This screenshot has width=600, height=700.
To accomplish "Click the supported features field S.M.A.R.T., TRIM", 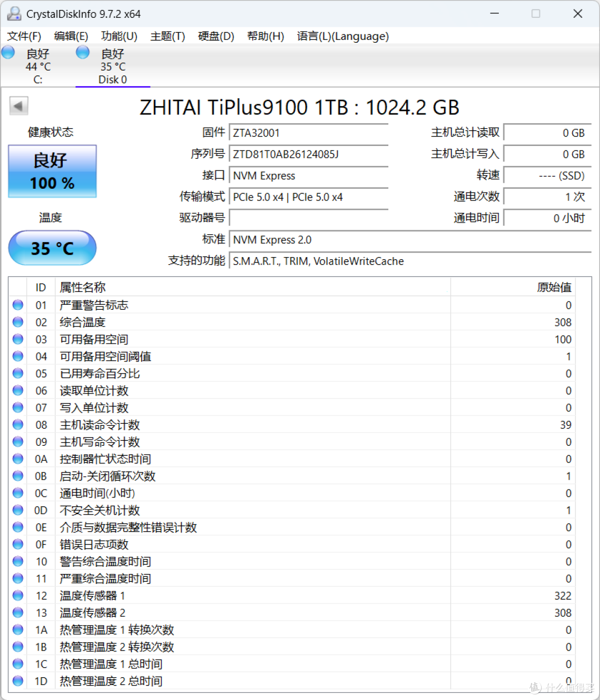I will 410,261.
